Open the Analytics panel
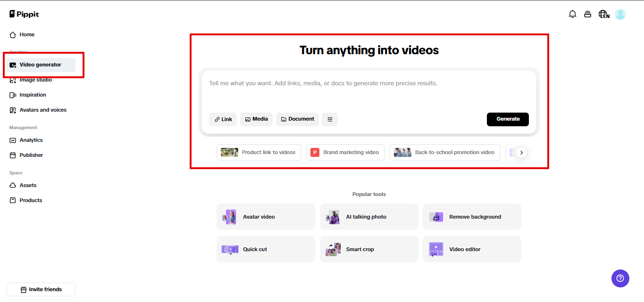Screen dimensions: 644x302 [x=31, y=140]
